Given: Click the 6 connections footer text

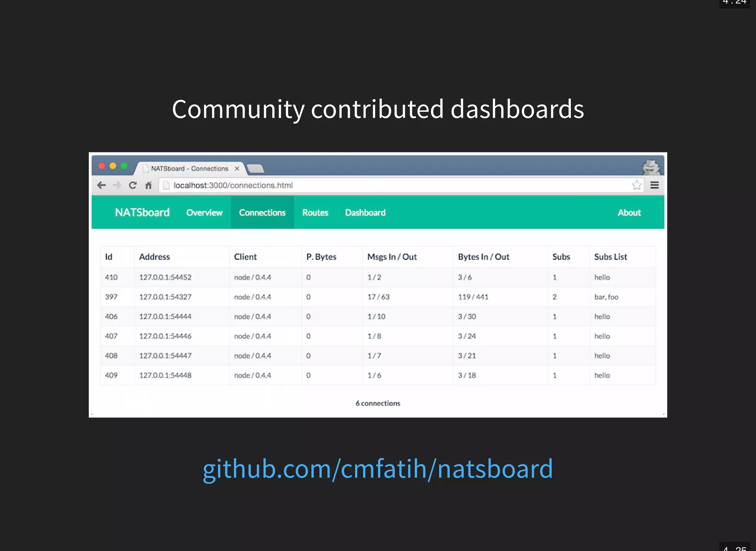Looking at the screenshot, I should (x=378, y=403).
